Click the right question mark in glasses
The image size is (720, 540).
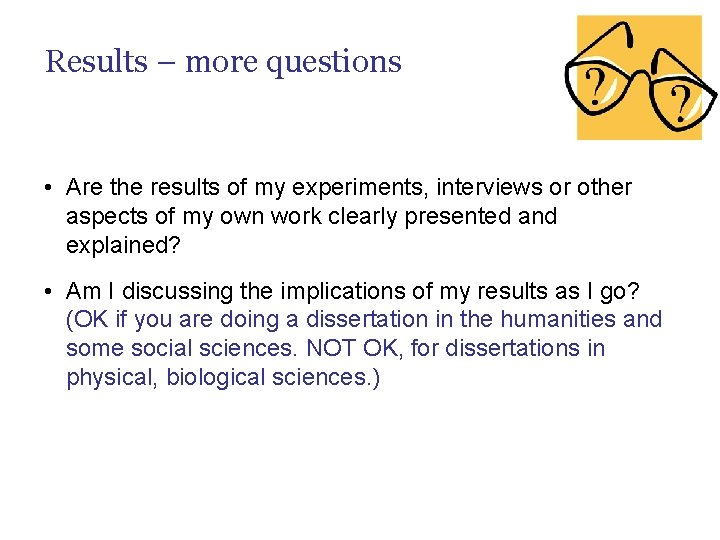[680, 102]
